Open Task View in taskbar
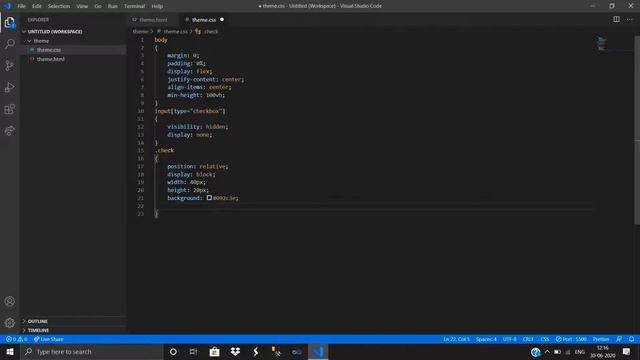This screenshot has height=360, width=640. tap(193, 352)
